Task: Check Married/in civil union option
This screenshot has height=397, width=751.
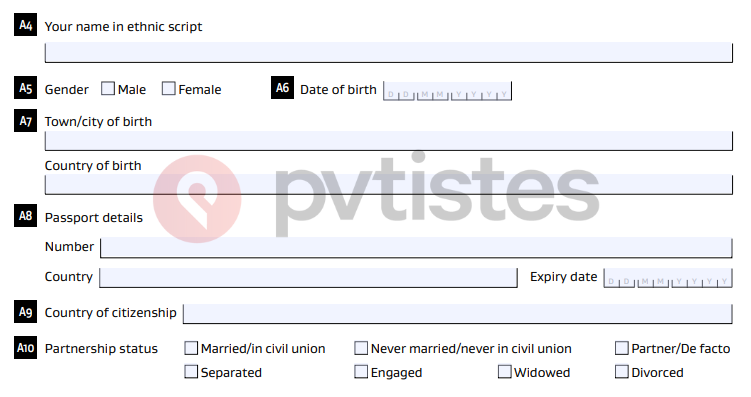Action: tap(191, 348)
